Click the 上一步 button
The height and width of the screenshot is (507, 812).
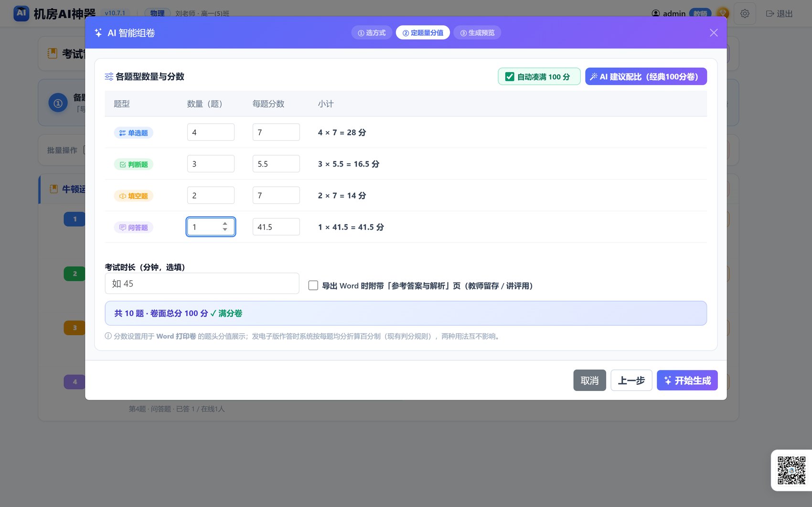click(x=631, y=380)
